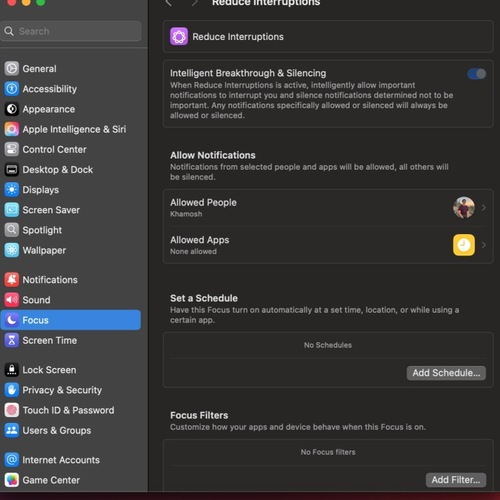The width and height of the screenshot is (500, 500).
Task: Click the "Set a Schedule" heading
Action: click(204, 298)
